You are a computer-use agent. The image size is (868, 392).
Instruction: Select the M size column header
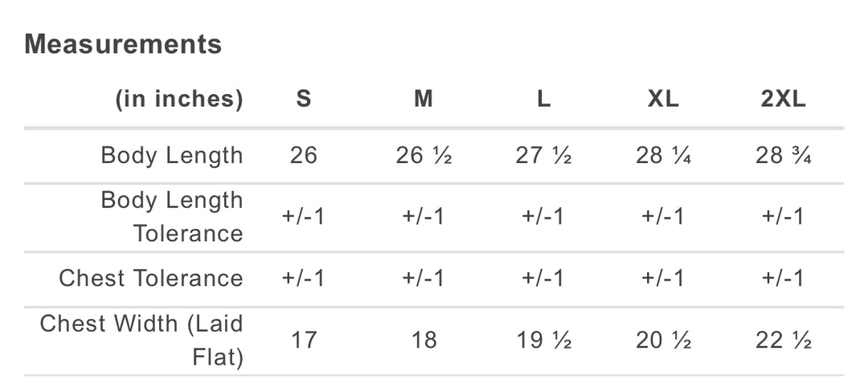(x=424, y=100)
